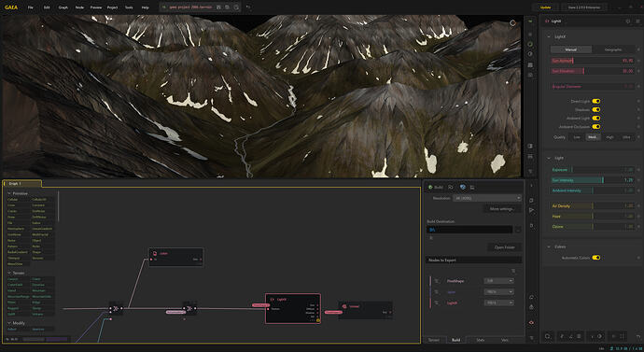Toggle the Automatic Colors switch
The height and width of the screenshot is (352, 644).
596,258
